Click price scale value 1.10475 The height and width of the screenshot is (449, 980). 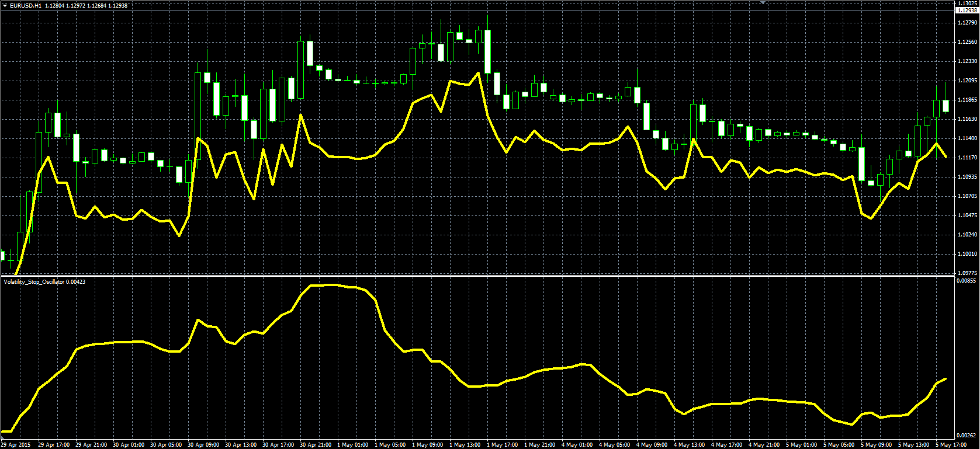tap(967, 215)
